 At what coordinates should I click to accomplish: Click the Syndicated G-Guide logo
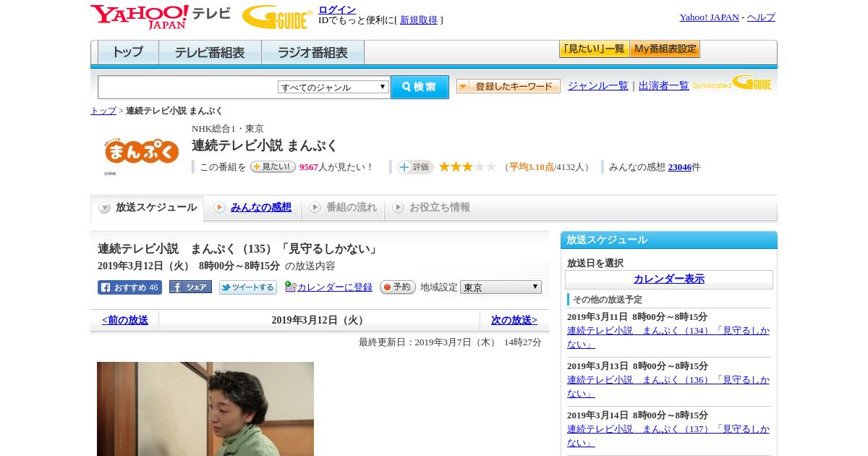click(732, 83)
